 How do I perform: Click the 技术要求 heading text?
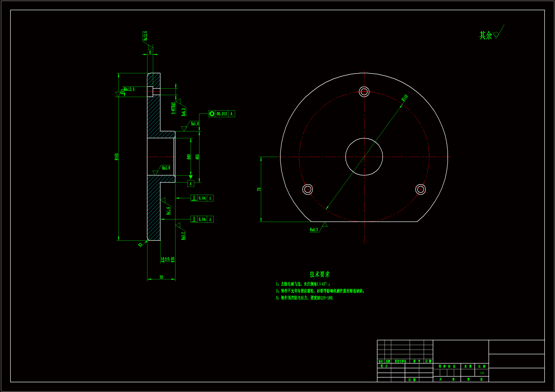tap(320, 274)
